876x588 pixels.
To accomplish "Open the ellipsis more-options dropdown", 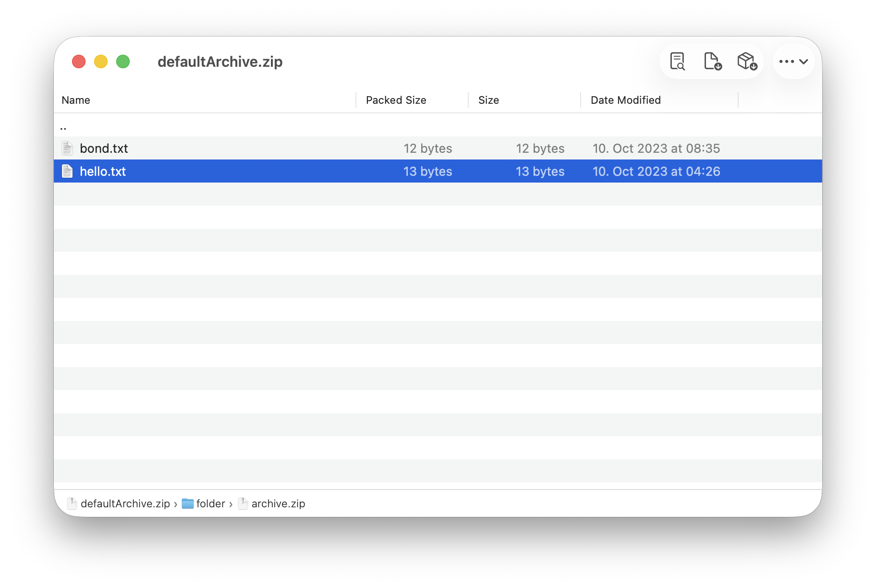I will (793, 61).
